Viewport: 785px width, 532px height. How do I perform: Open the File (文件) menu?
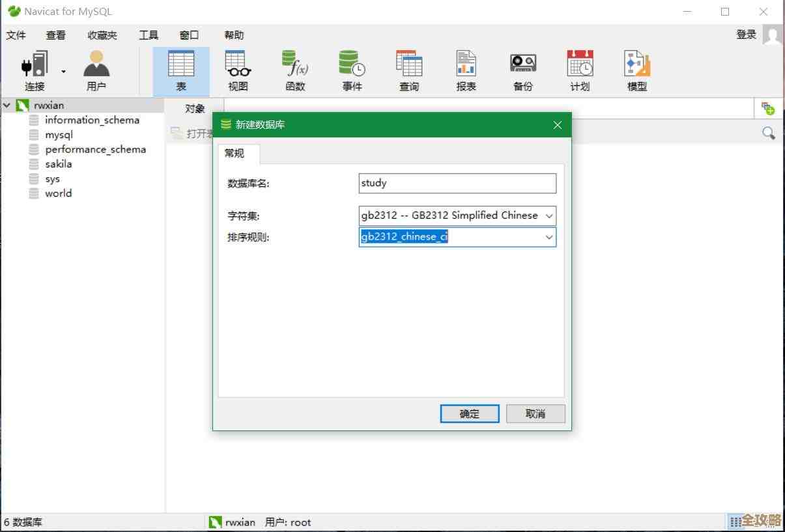point(16,35)
